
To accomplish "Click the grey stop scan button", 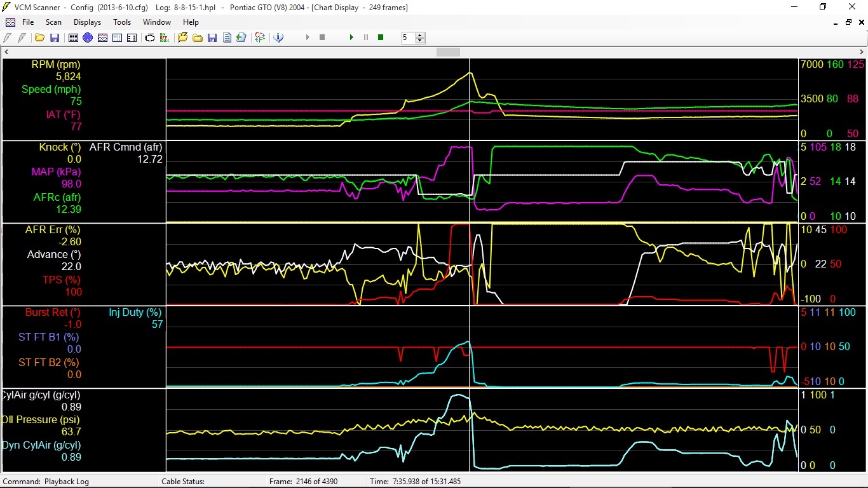I will [322, 37].
